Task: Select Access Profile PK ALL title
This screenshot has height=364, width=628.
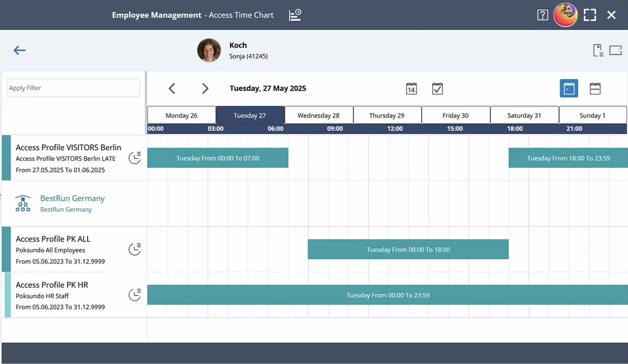Action: pos(53,239)
